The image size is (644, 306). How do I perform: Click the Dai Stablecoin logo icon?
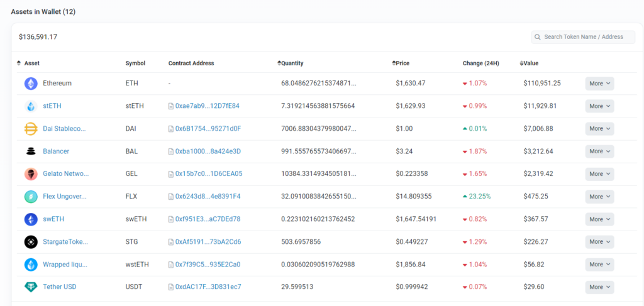coord(31,129)
